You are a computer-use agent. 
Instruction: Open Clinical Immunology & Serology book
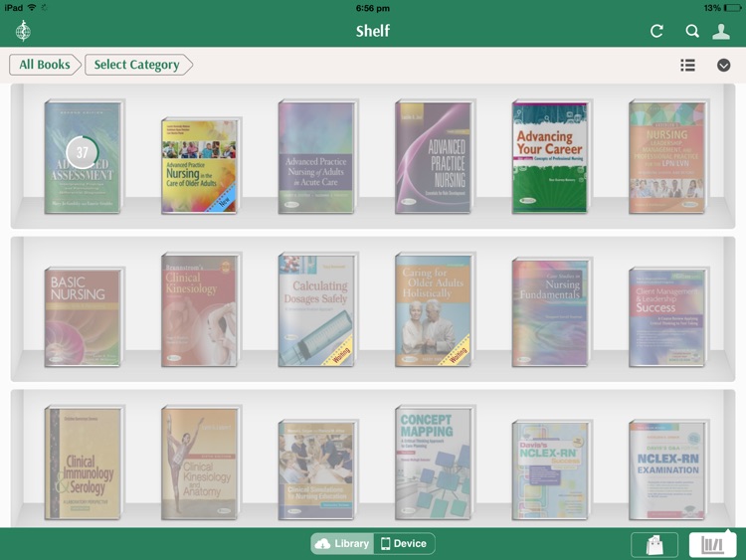[x=84, y=463]
